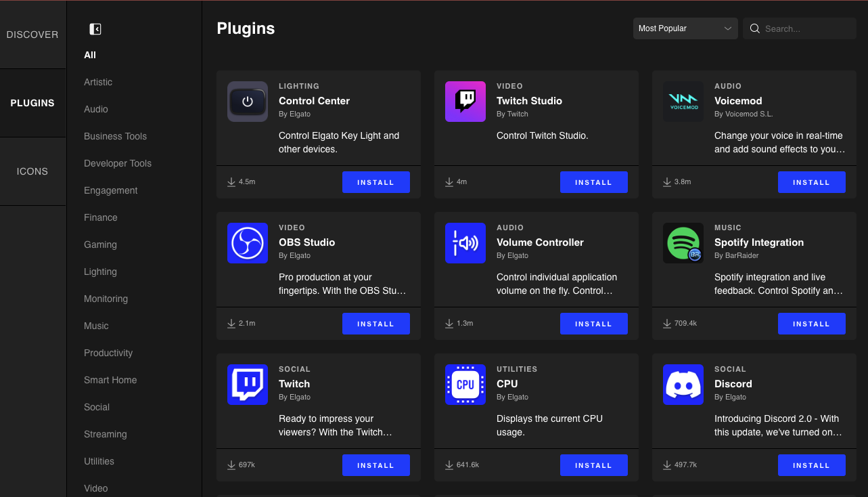Select the Engagement category
Image resolution: width=868 pixels, height=497 pixels.
tap(111, 190)
